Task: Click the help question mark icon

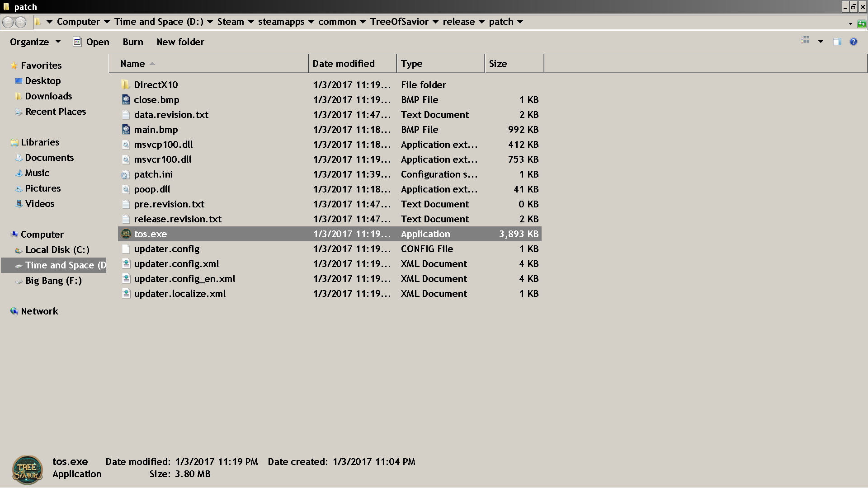Action: pos(853,42)
